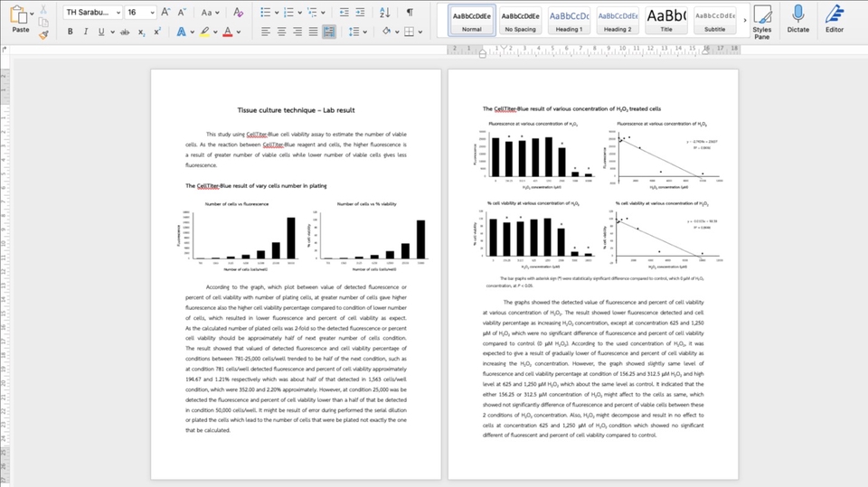Click the Sort A-Z icon
Viewport: 868px width, 487px height.
pyautogui.click(x=385, y=12)
